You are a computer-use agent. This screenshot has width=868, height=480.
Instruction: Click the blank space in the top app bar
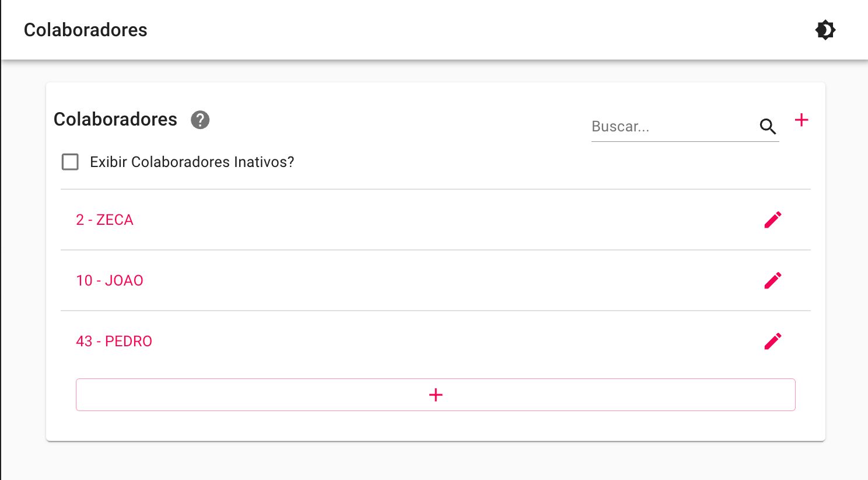[x=467, y=30]
